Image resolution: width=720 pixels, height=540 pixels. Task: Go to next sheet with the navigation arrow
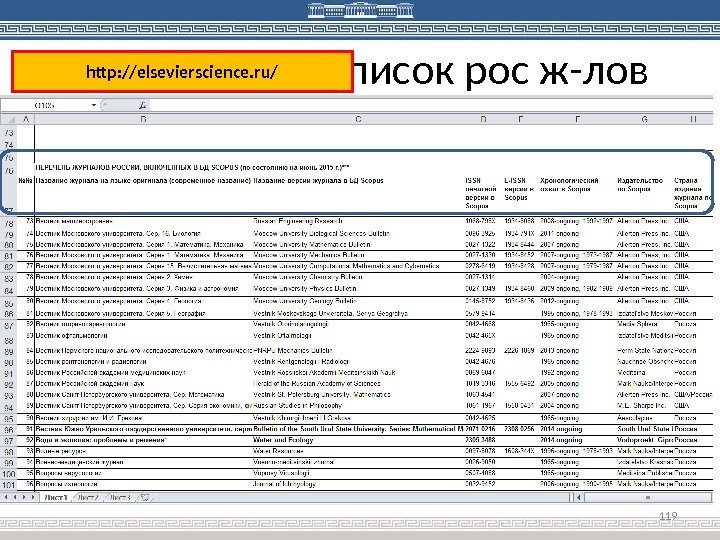[x=24, y=497]
